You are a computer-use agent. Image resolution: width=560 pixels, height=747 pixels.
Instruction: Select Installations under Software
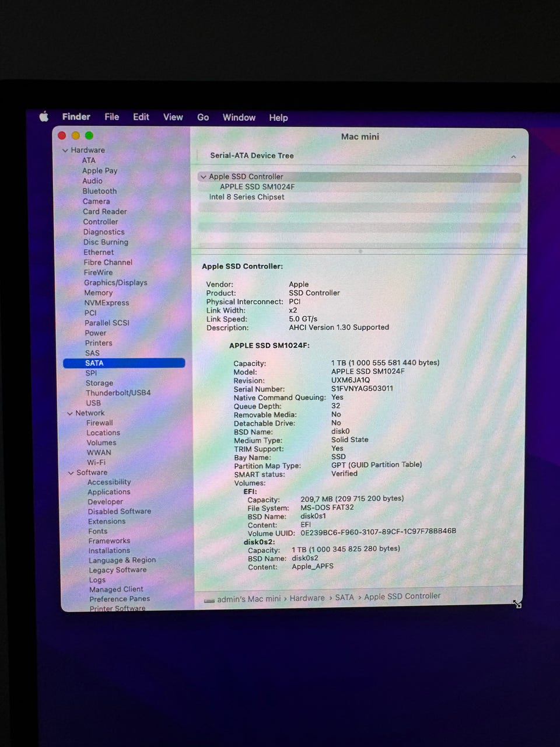click(110, 551)
